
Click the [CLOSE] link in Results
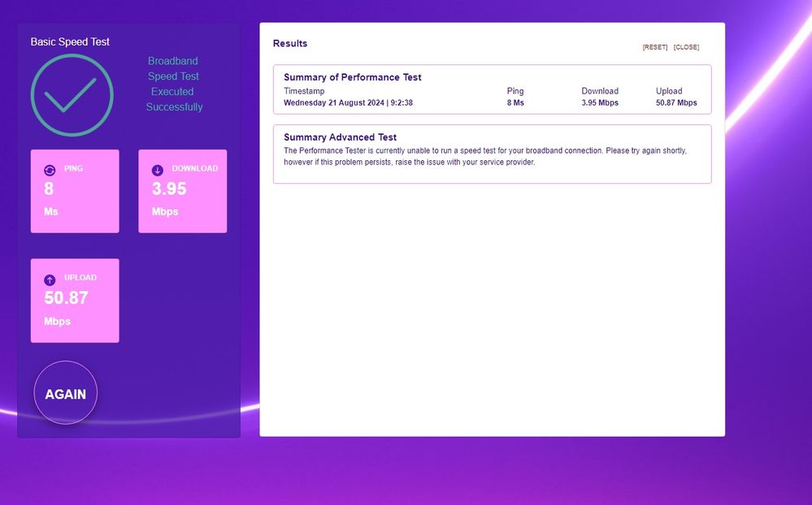coord(686,47)
